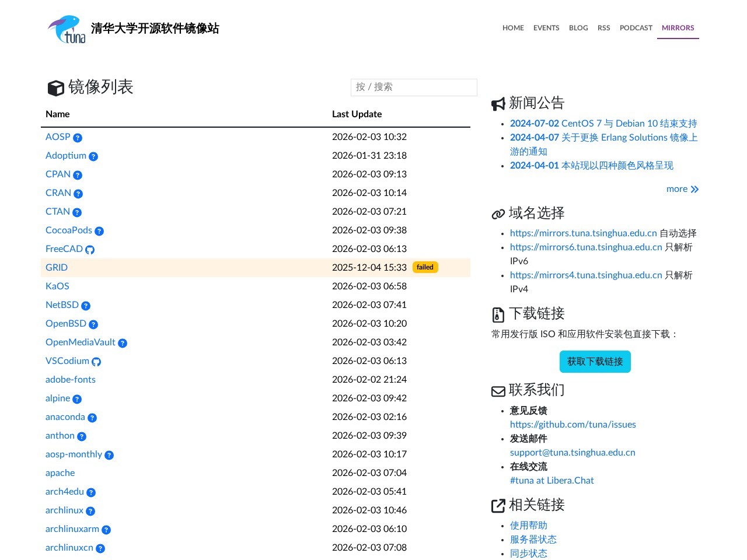
Task: Click the help icon next to CocoaPods
Action: click(x=99, y=231)
